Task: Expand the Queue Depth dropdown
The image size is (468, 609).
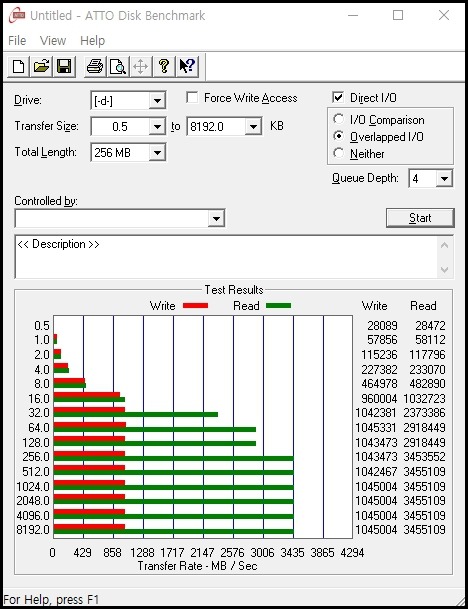Action: 444,179
